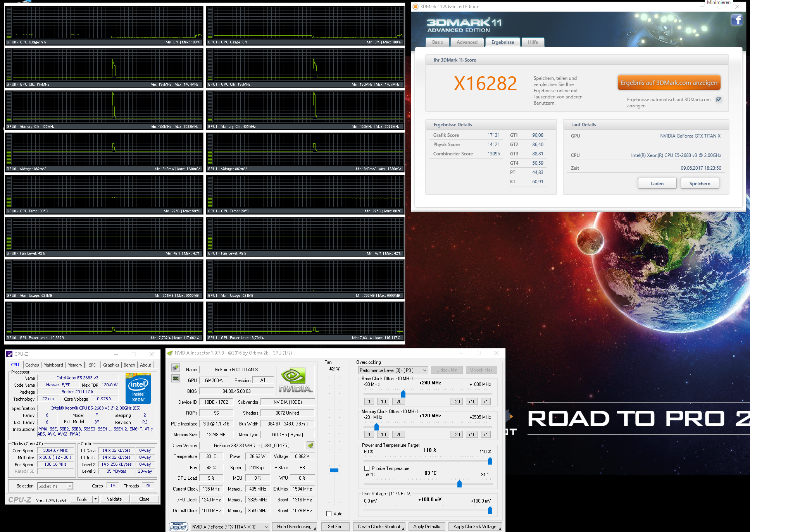Image resolution: width=800 pixels, height=532 pixels.
Task: Click the Hide Overclocking button
Action: click(x=295, y=527)
